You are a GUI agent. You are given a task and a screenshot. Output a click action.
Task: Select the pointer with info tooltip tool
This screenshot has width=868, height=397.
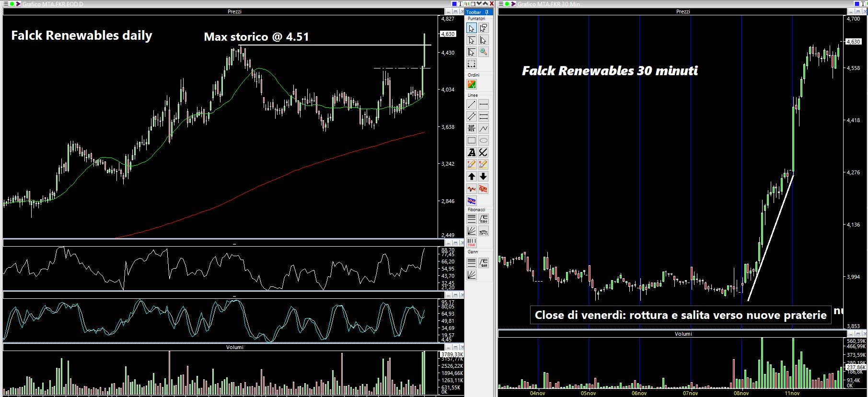pyautogui.click(x=483, y=28)
